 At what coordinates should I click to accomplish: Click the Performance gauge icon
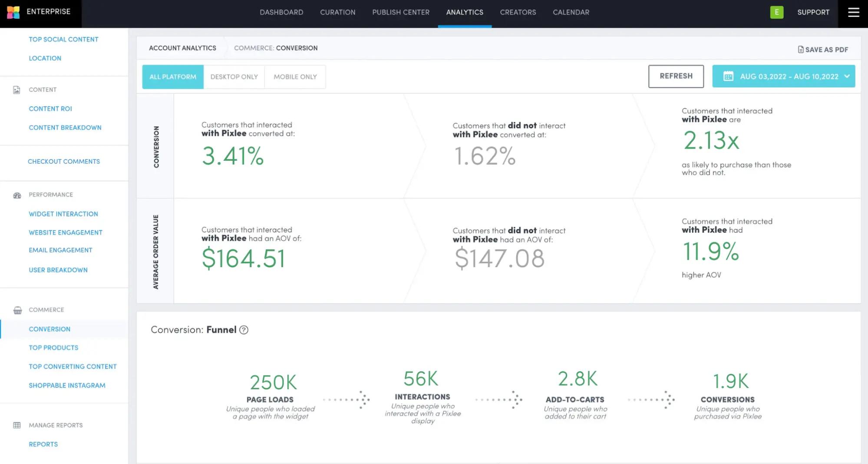[17, 196]
